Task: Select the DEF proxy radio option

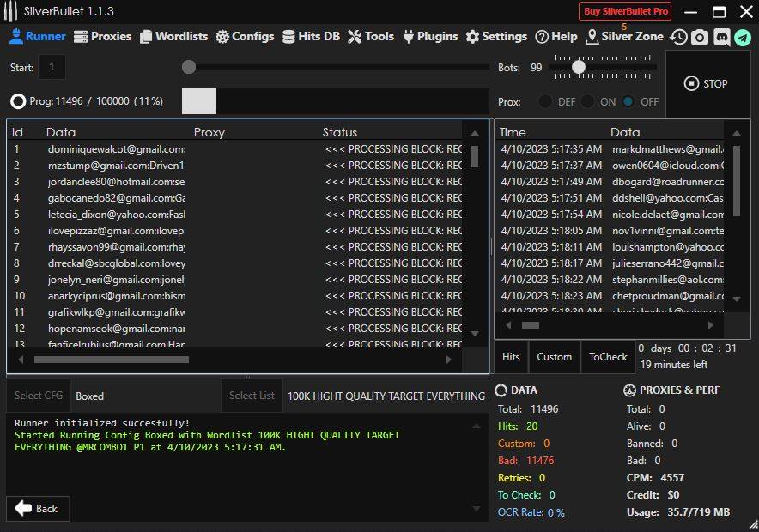Action: pos(546,101)
